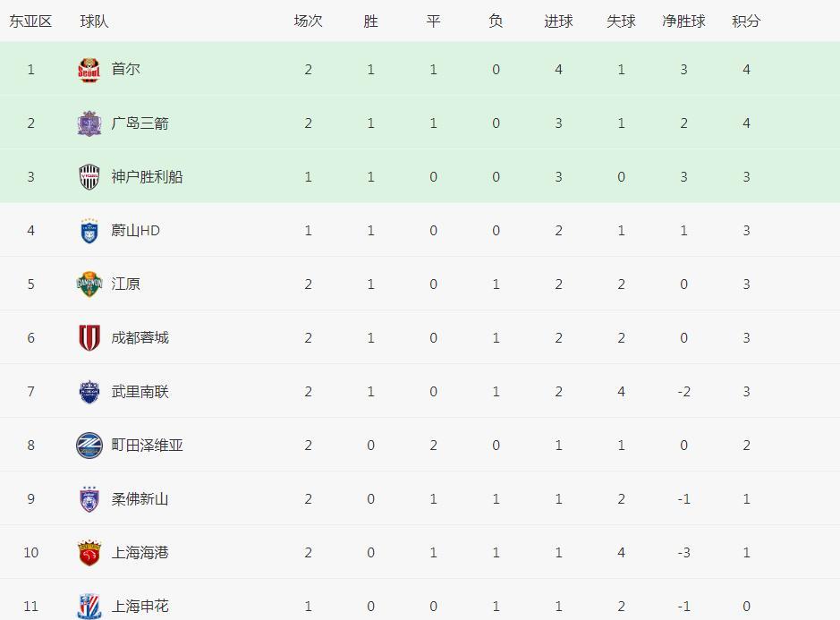Click the Sanfrecce Hiroshima club crest
The width and height of the screenshot is (840, 620).
(89, 123)
